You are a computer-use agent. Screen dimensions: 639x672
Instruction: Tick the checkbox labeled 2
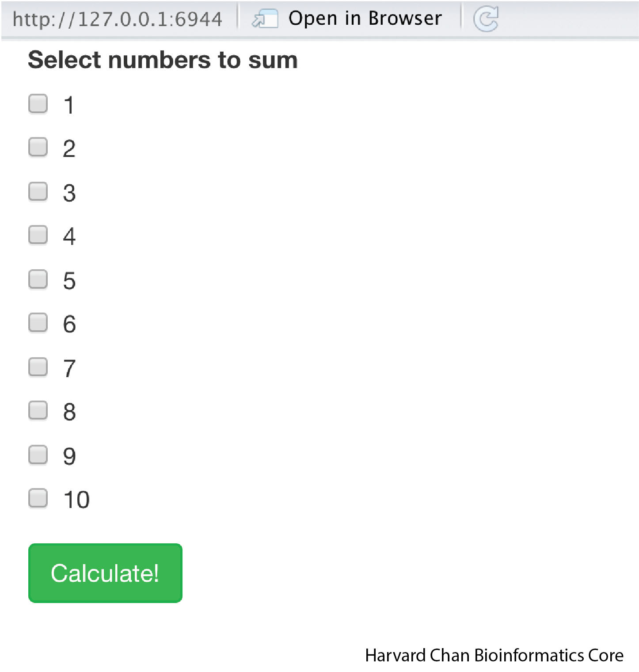pyautogui.click(x=38, y=147)
